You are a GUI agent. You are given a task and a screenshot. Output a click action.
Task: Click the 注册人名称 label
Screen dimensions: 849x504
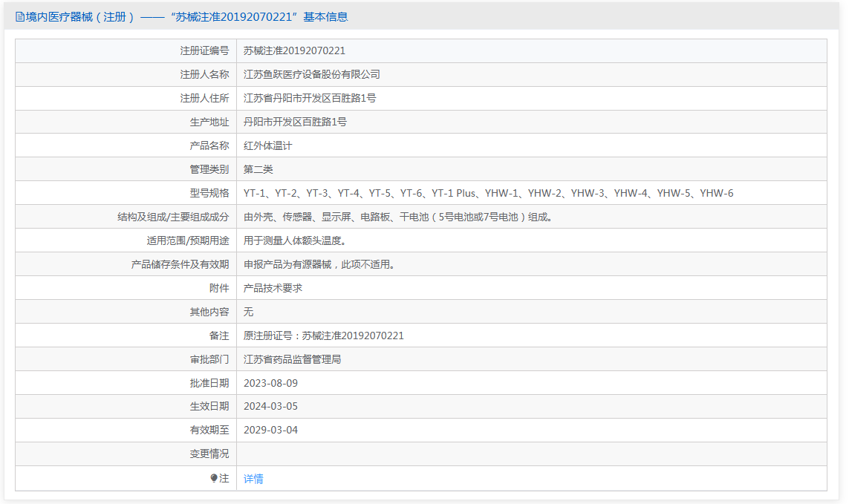(205, 74)
